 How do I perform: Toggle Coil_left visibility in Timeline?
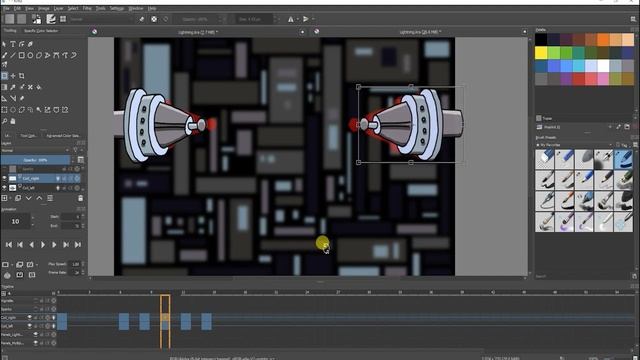pyautogui.click(x=29, y=326)
